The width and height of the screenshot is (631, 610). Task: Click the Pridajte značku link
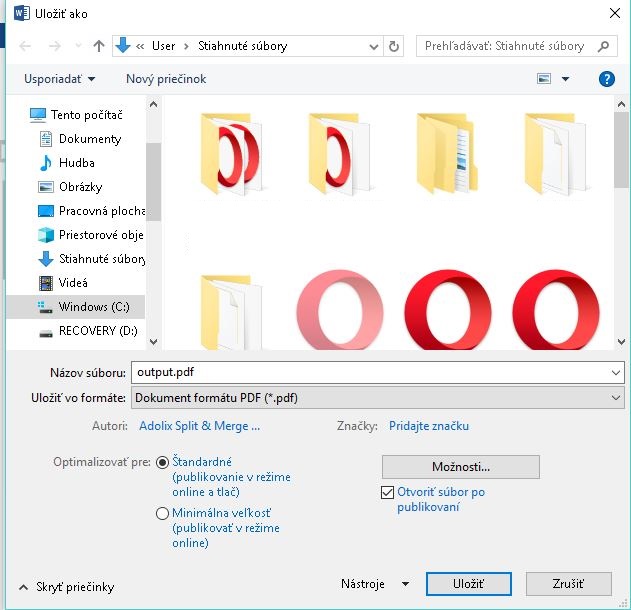point(428,426)
